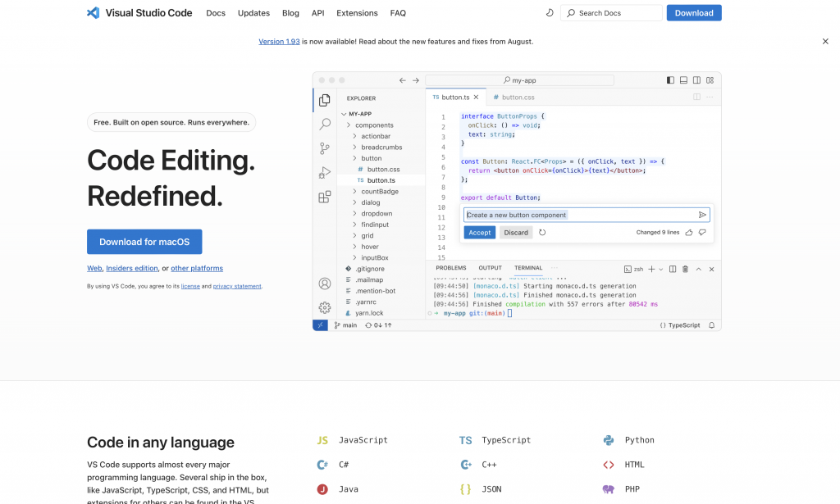Open the privacy statement link
The height and width of the screenshot is (504, 840).
point(237,286)
